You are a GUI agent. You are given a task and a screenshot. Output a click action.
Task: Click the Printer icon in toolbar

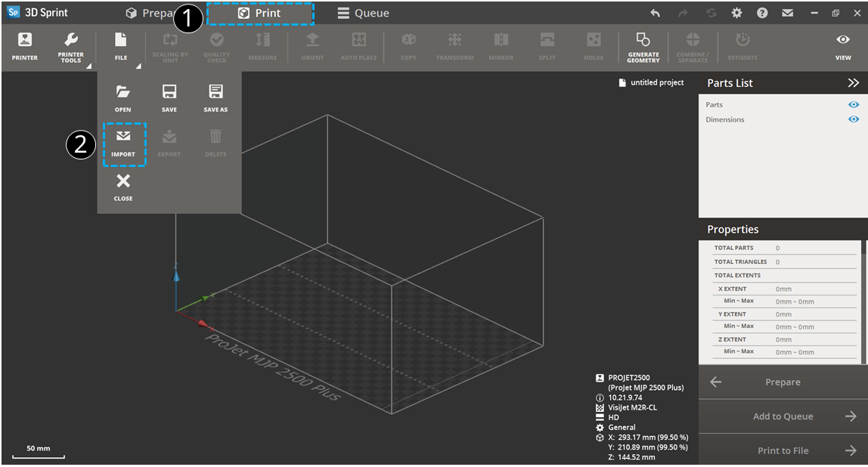25,45
